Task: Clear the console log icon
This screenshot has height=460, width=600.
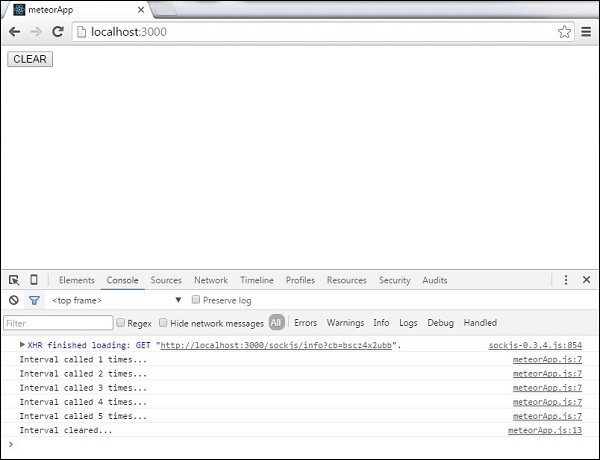Action: click(x=14, y=300)
